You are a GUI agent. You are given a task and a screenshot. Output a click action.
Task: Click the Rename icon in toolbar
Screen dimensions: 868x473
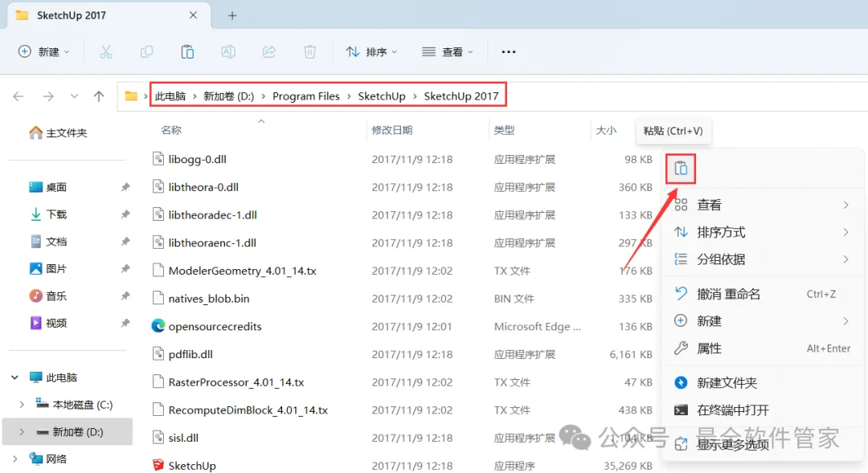228,52
